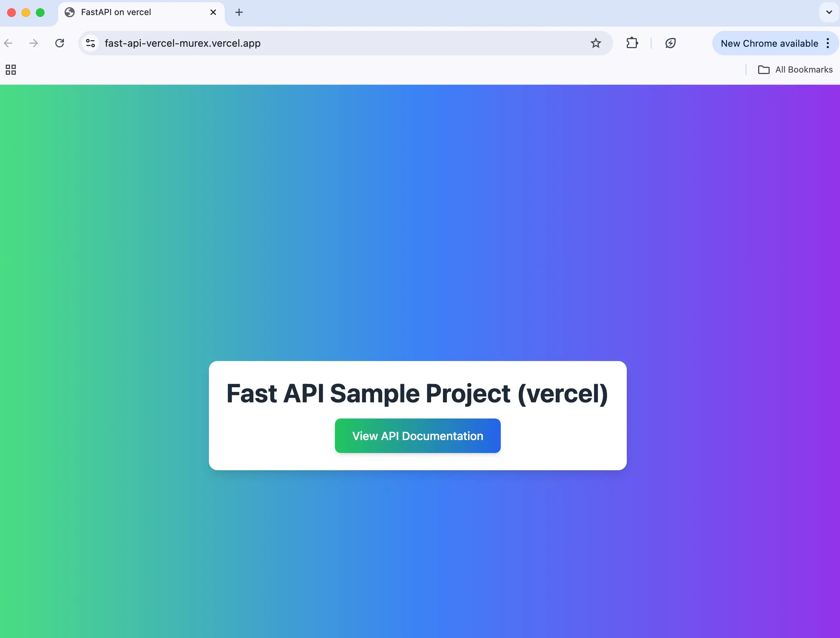Open the Extensions puzzle icon

pos(632,43)
